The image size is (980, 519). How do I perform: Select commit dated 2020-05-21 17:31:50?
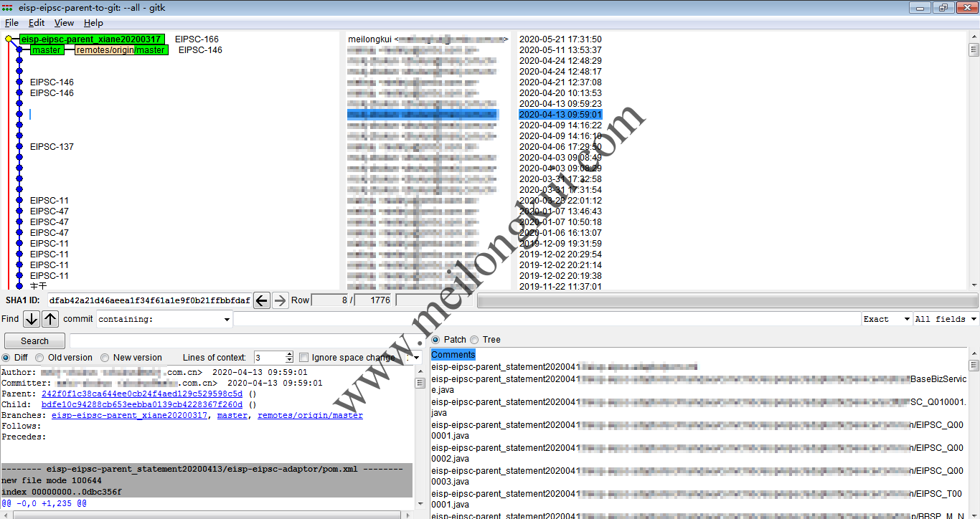coord(560,39)
